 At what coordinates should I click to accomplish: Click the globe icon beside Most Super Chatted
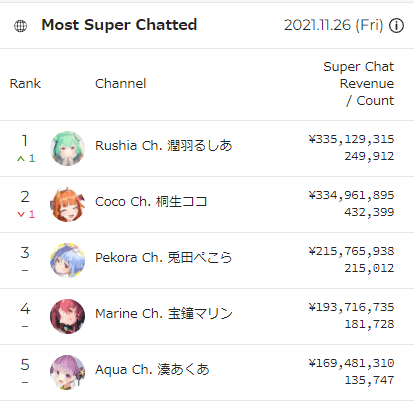(20, 26)
